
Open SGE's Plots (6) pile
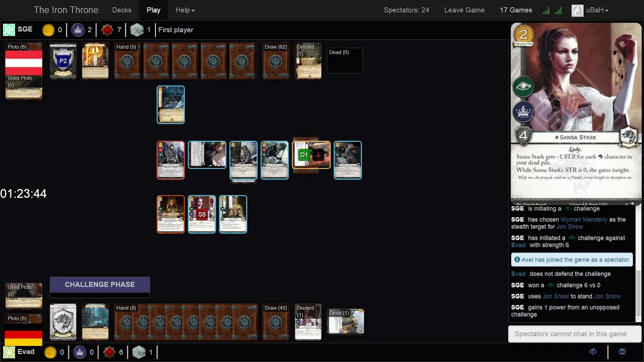click(24, 59)
